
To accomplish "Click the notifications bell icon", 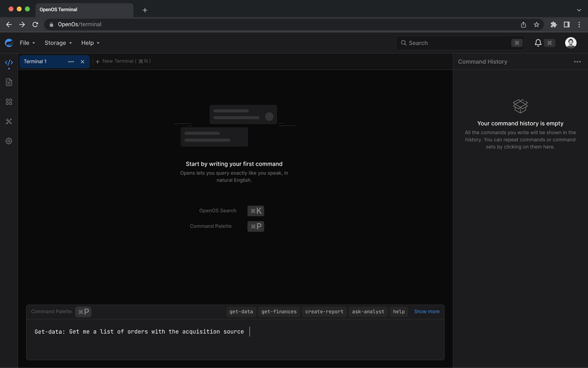I will point(538,43).
